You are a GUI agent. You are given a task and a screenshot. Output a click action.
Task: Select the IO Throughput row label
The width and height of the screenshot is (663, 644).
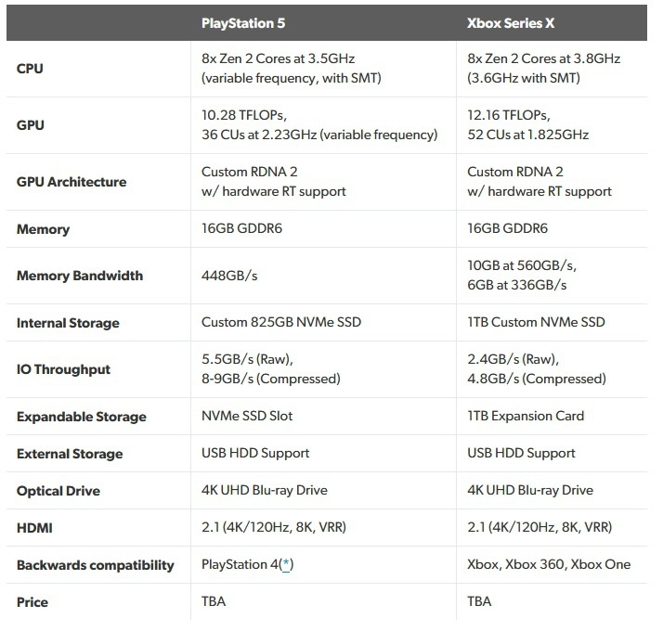[63, 369]
